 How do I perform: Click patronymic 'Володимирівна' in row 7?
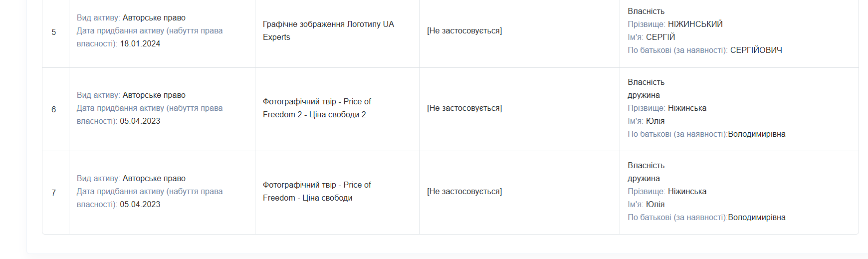pyautogui.click(x=756, y=218)
